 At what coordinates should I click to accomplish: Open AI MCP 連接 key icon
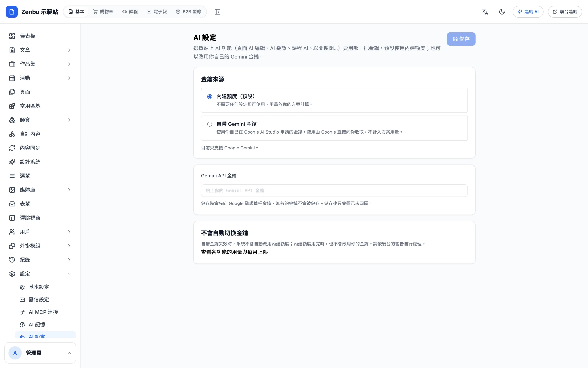[x=22, y=312]
